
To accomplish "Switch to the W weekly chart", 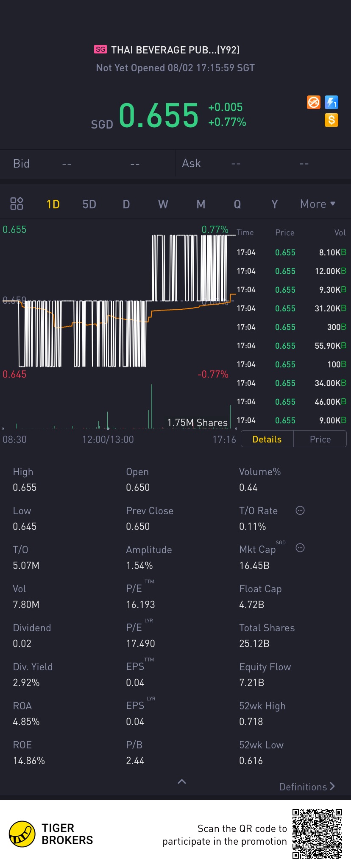I will [x=163, y=204].
